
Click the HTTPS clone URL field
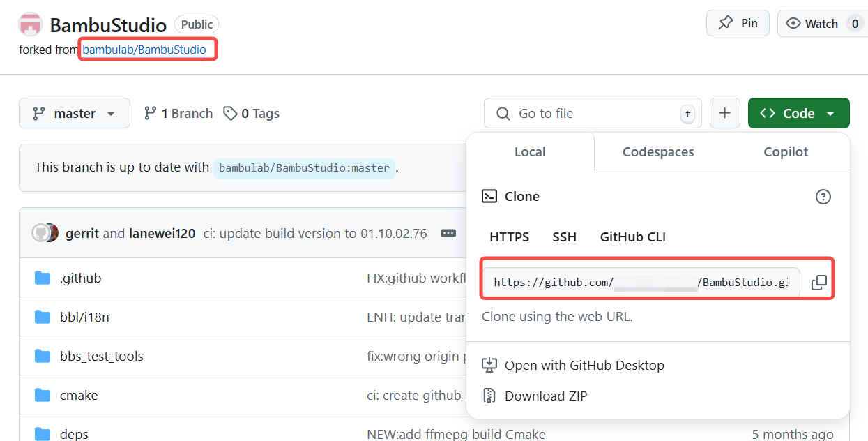pos(641,282)
